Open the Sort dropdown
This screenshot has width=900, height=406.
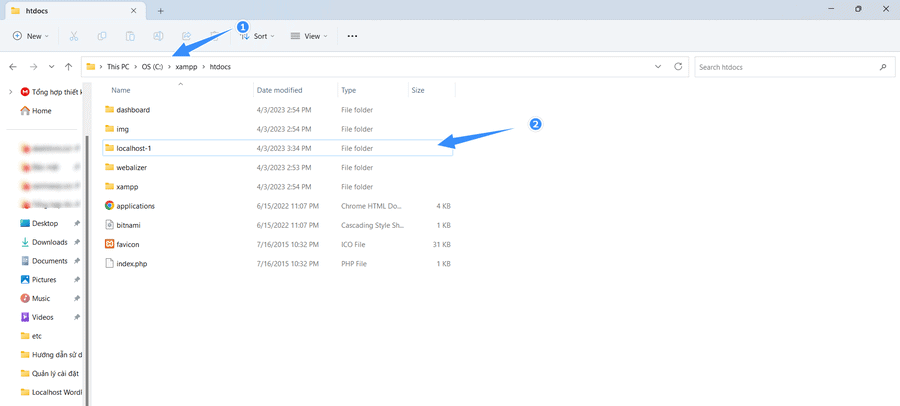click(x=257, y=36)
